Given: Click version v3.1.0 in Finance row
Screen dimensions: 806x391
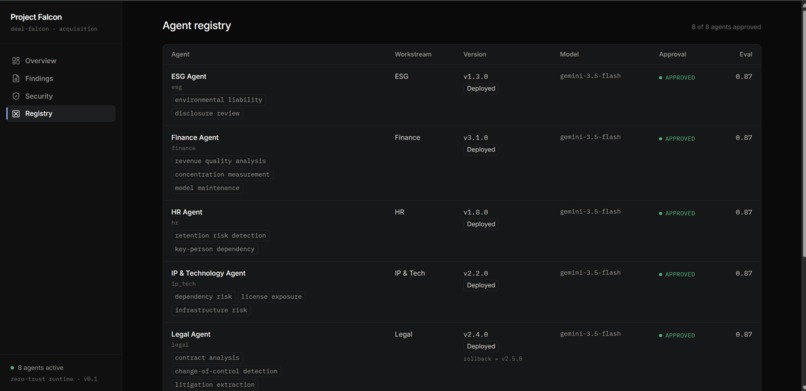Looking at the screenshot, I should point(475,138).
